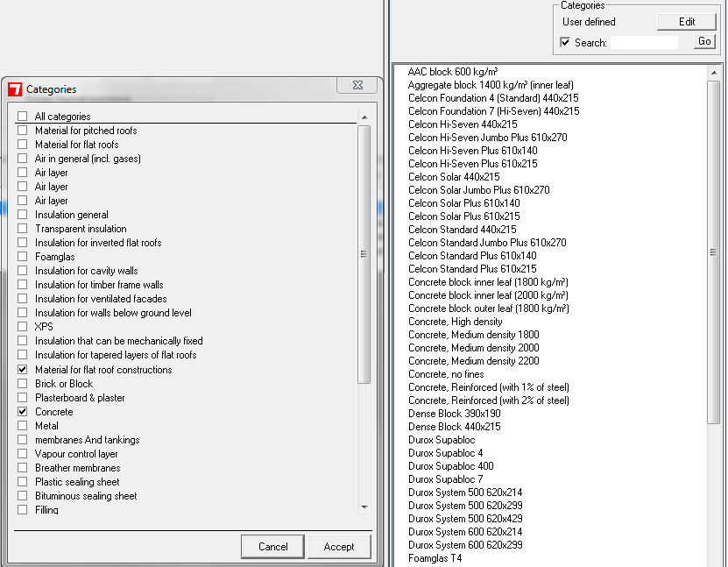
Task: Select Dense Block 390x190 material
Action: pos(454,414)
